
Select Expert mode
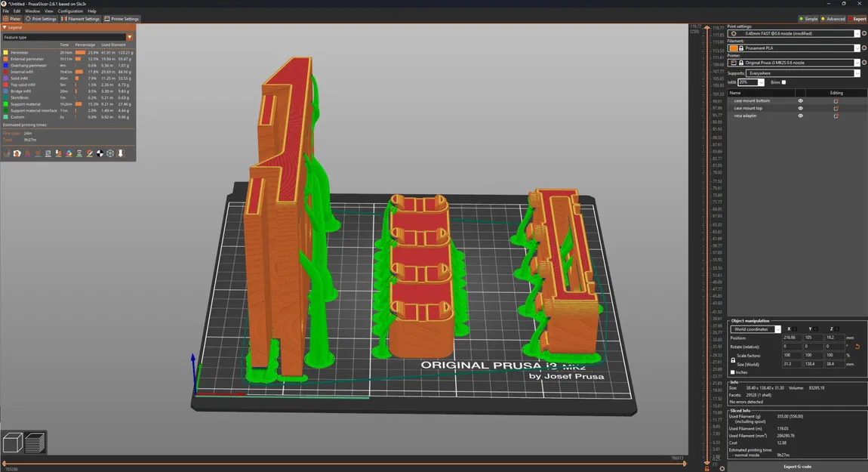pos(857,19)
